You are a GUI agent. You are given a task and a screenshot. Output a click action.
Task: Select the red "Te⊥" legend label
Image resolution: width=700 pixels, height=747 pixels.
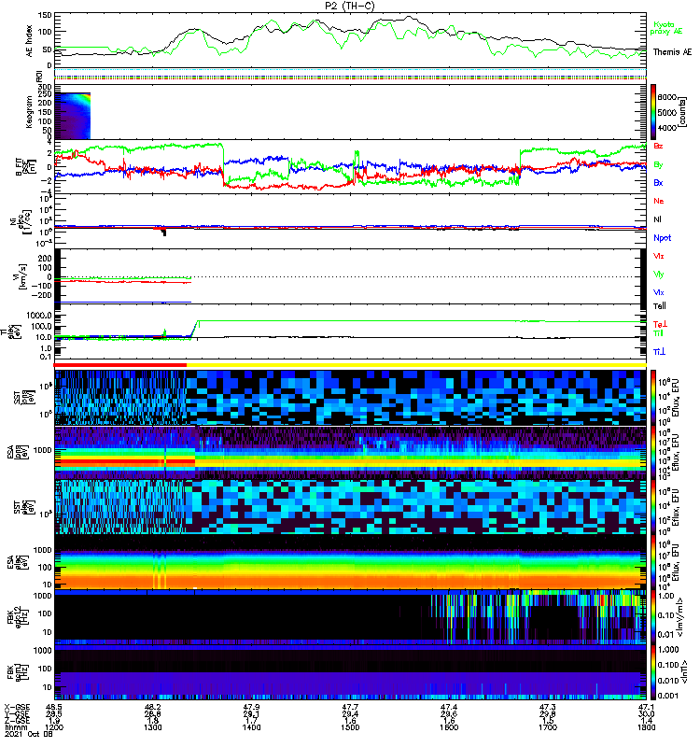click(x=660, y=324)
